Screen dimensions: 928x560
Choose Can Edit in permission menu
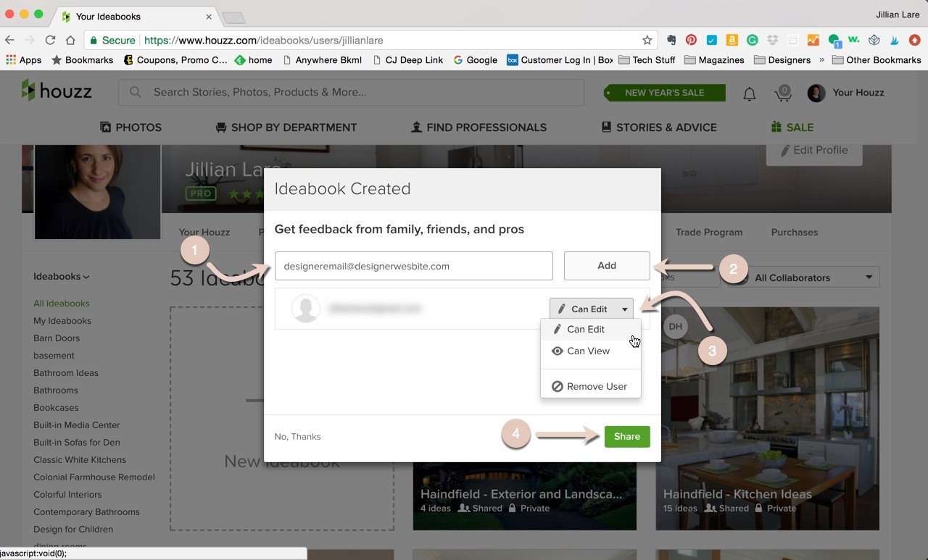585,329
